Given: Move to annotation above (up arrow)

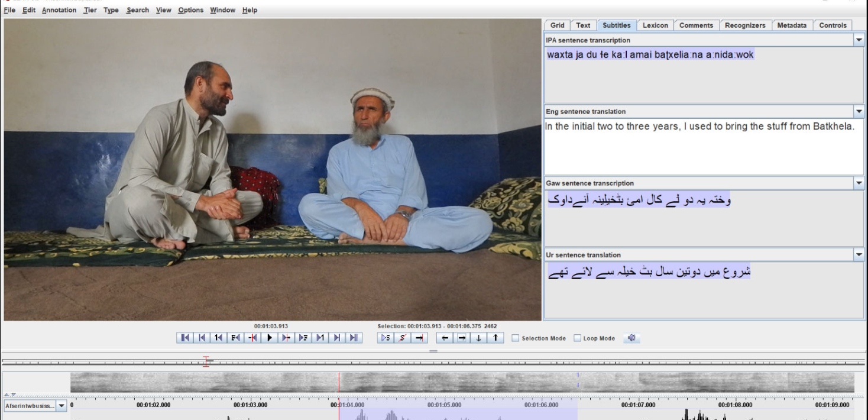Looking at the screenshot, I should (x=495, y=338).
